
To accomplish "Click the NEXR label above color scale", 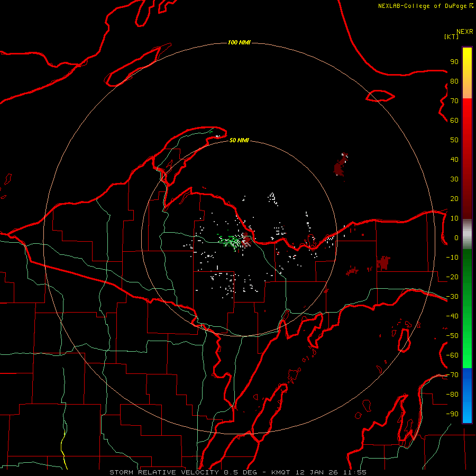I will (465, 32).
